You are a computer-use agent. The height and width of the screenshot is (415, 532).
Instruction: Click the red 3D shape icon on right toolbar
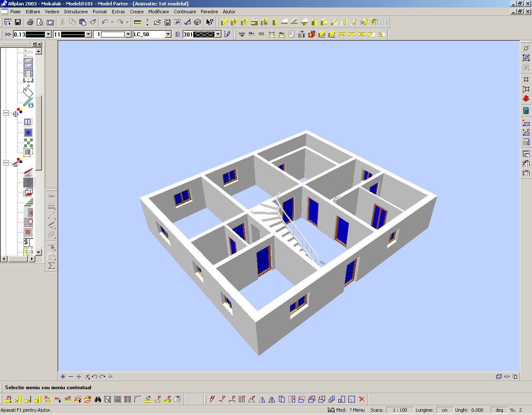pyautogui.click(x=526, y=99)
